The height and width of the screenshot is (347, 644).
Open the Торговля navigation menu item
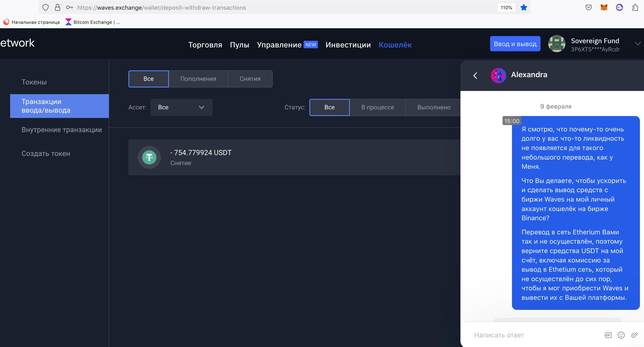pyautogui.click(x=205, y=45)
